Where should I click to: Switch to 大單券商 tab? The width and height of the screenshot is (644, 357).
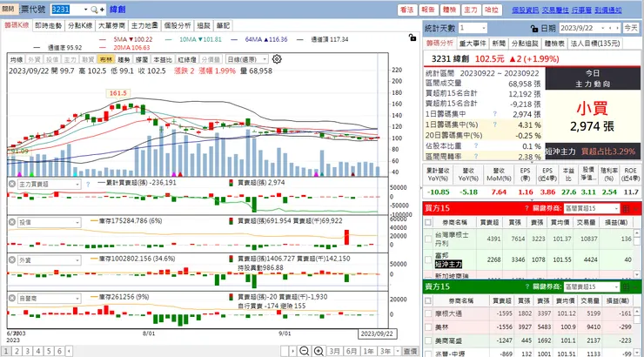click(111, 25)
